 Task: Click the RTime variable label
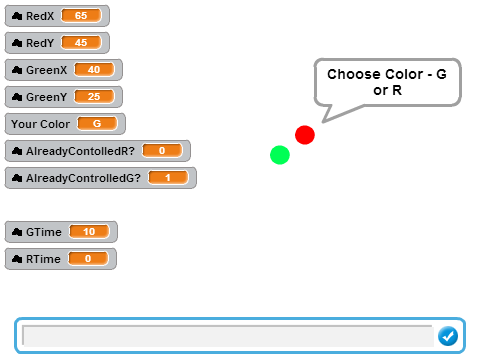[x=43, y=259]
